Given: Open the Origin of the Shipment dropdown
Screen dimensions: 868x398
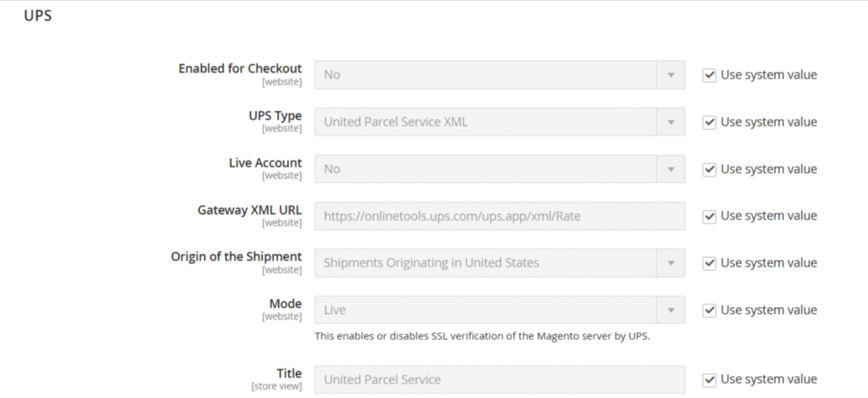Looking at the screenshot, I should tap(486, 263).
